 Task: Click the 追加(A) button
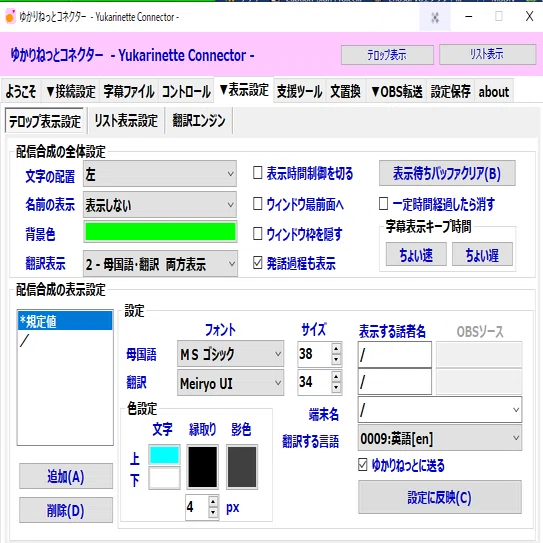point(66,476)
